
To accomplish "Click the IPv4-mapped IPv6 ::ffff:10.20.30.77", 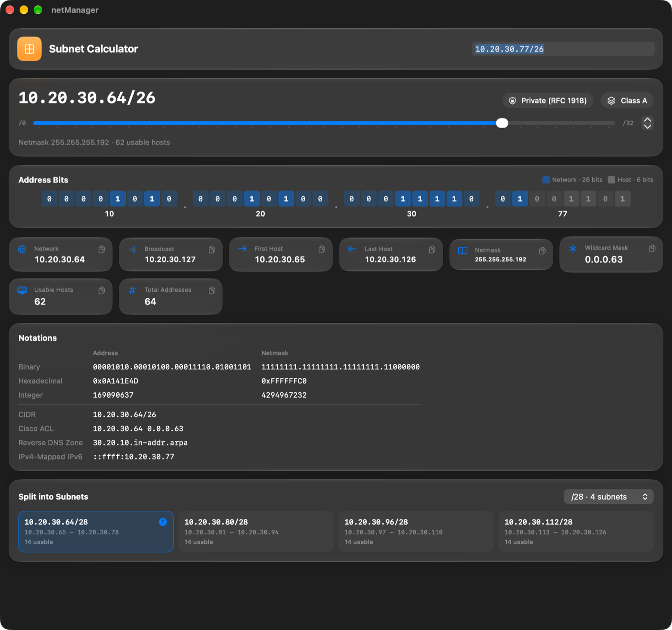I will coord(134,457).
